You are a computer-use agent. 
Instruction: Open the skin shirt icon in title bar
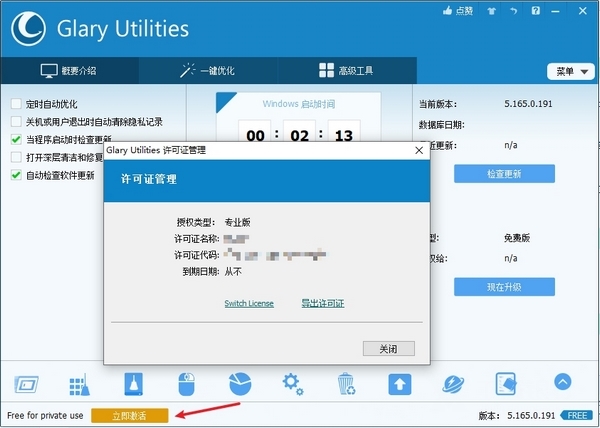coord(492,11)
